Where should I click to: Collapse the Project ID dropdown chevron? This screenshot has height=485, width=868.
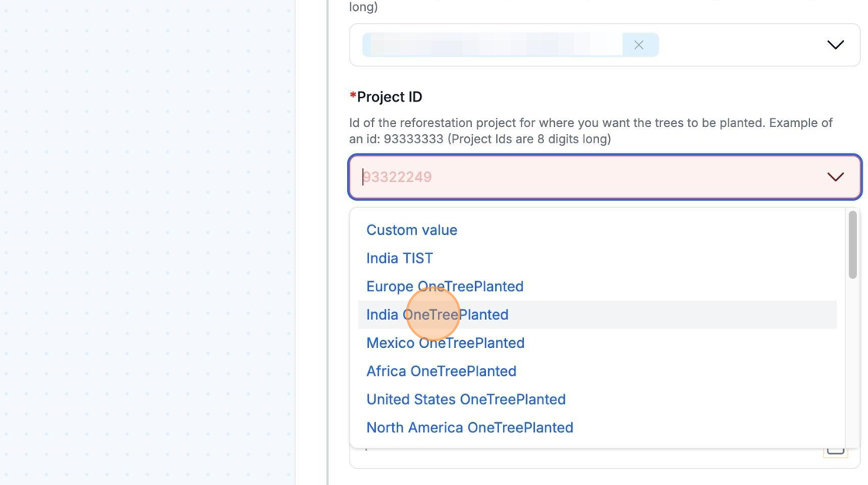[835, 177]
